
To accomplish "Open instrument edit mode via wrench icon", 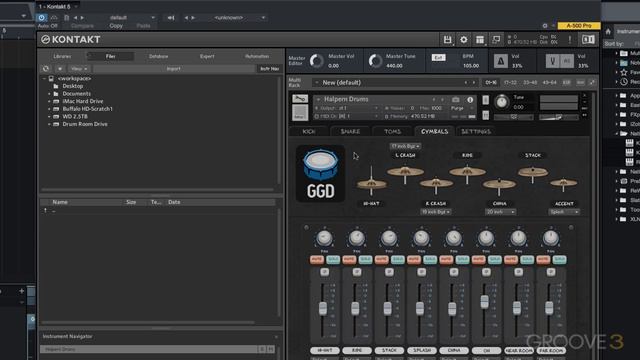I will (x=300, y=99).
